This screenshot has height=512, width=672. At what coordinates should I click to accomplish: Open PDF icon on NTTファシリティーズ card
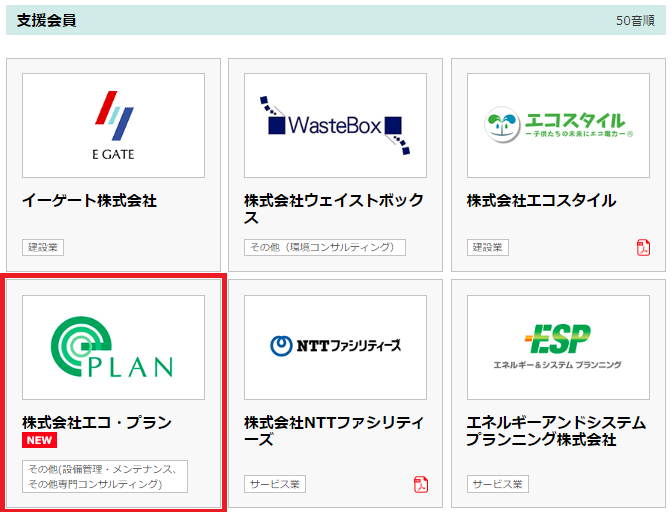(421, 485)
